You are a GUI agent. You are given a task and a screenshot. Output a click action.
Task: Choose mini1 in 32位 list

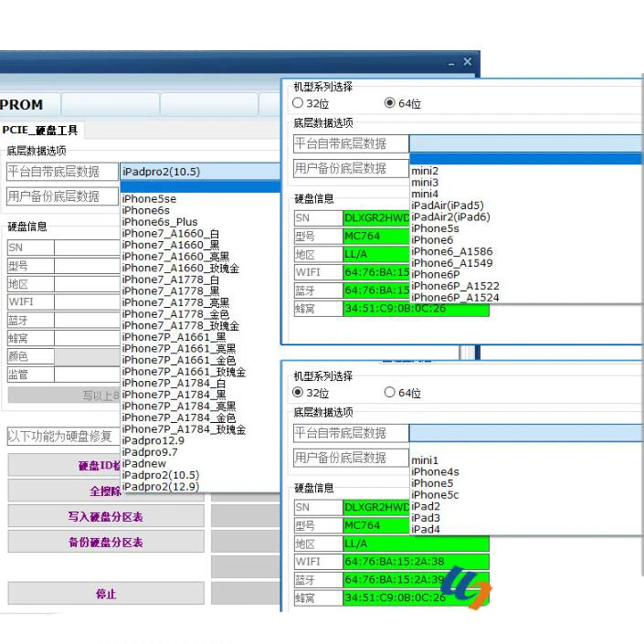point(425,460)
